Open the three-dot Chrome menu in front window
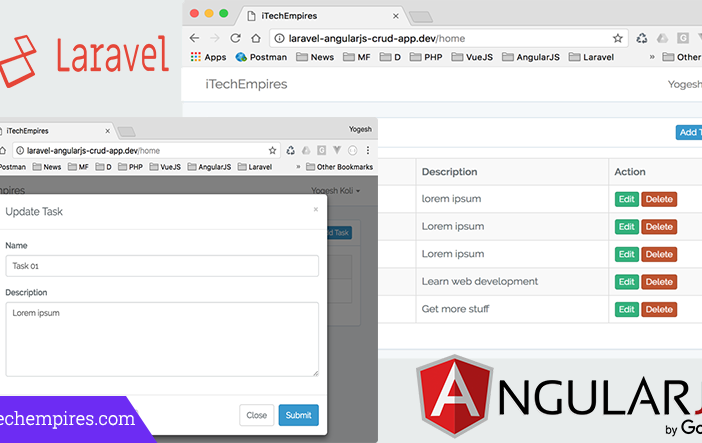 368,150
